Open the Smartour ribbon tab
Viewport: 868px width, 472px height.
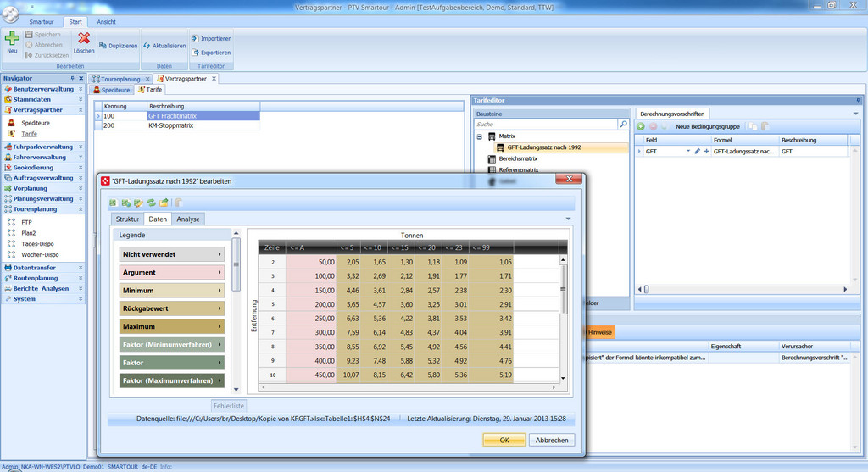pos(42,21)
